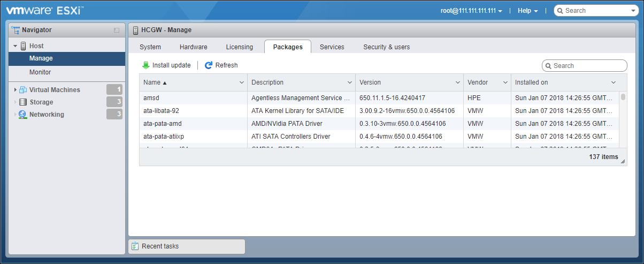The image size is (644, 264).
Task: Collapse the Host tree node
Action: (x=16, y=46)
